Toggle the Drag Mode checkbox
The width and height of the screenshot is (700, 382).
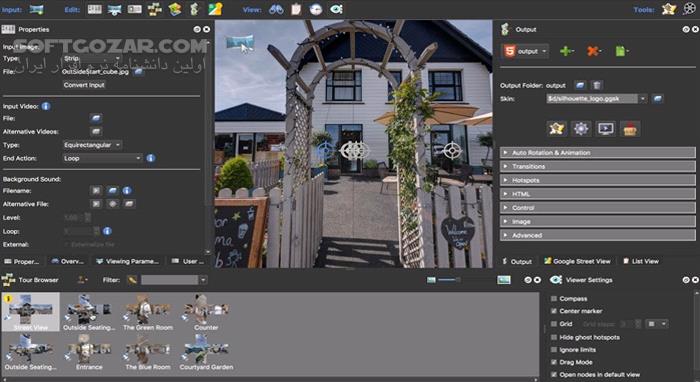click(x=554, y=362)
